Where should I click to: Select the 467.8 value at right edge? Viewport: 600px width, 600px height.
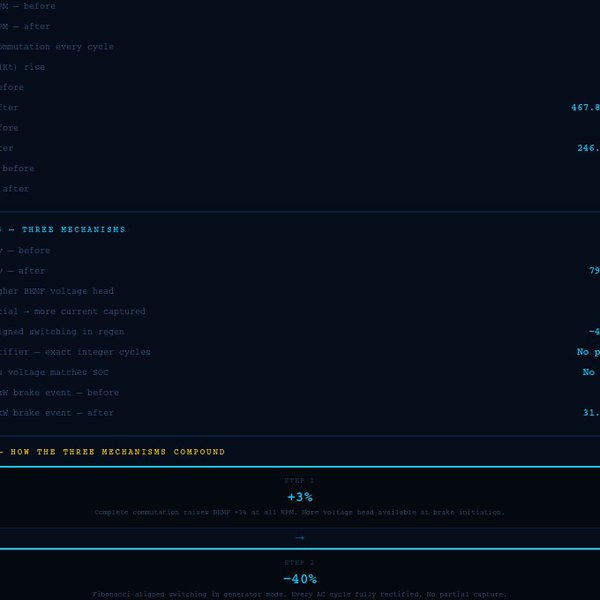click(585, 108)
